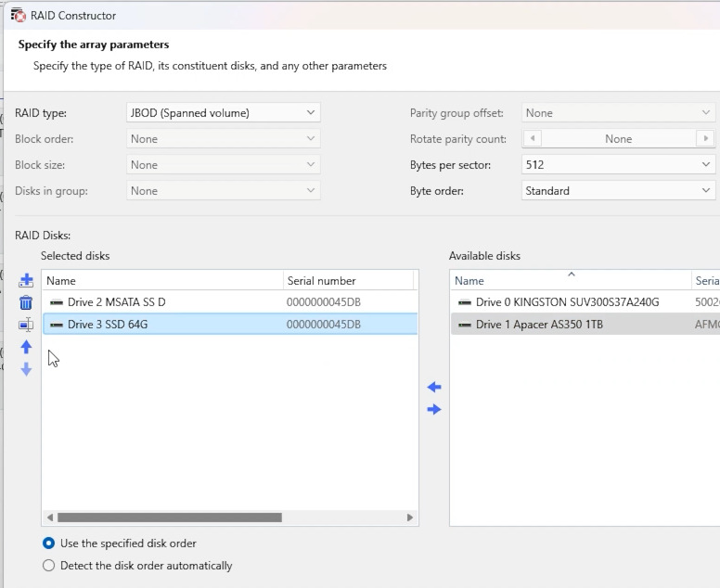Click left arrow to add disk to selection

point(434,387)
